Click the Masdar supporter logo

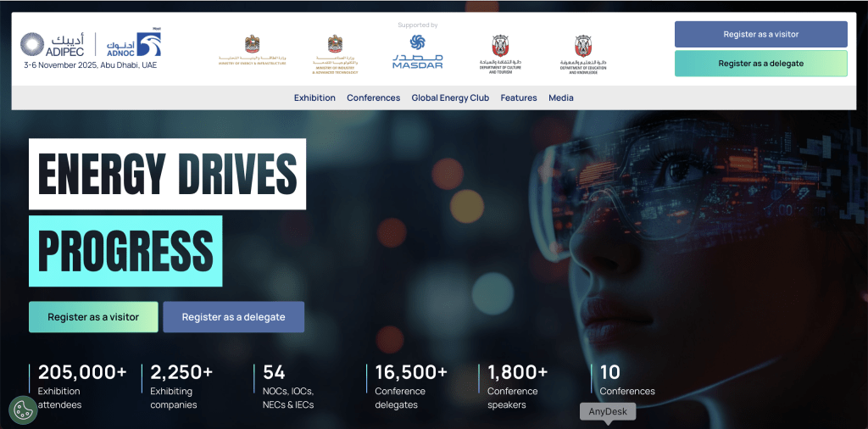[417, 52]
